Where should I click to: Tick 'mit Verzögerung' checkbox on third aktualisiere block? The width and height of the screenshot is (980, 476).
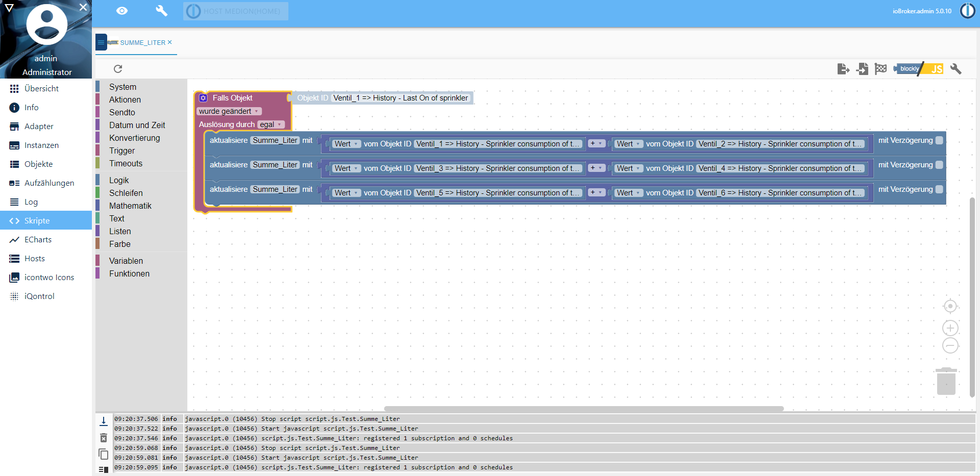click(x=939, y=189)
